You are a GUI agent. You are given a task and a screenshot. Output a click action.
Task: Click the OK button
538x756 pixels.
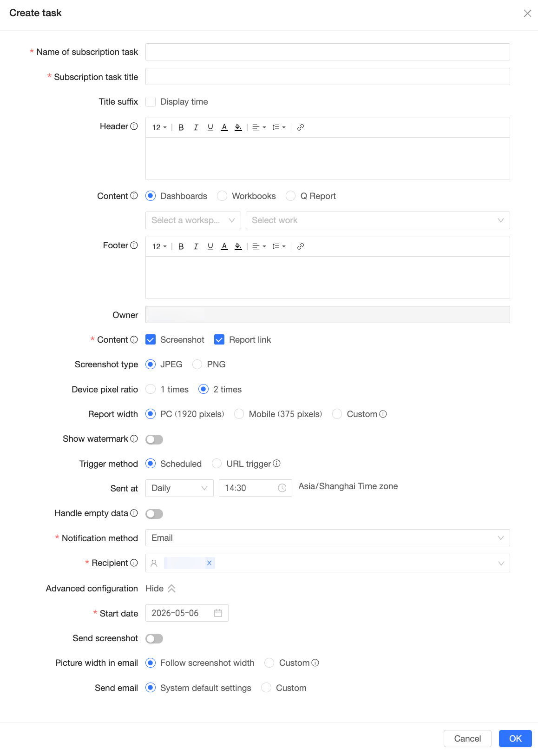tap(515, 738)
